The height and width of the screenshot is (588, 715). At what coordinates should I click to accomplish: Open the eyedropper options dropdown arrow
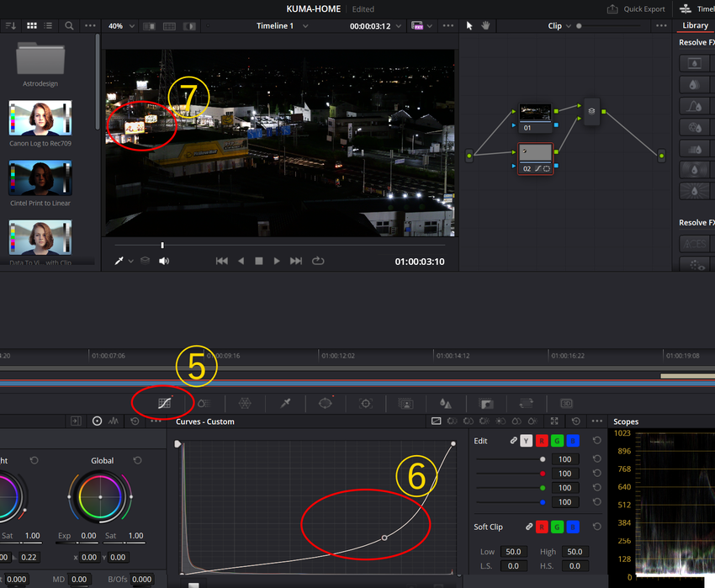[131, 261]
